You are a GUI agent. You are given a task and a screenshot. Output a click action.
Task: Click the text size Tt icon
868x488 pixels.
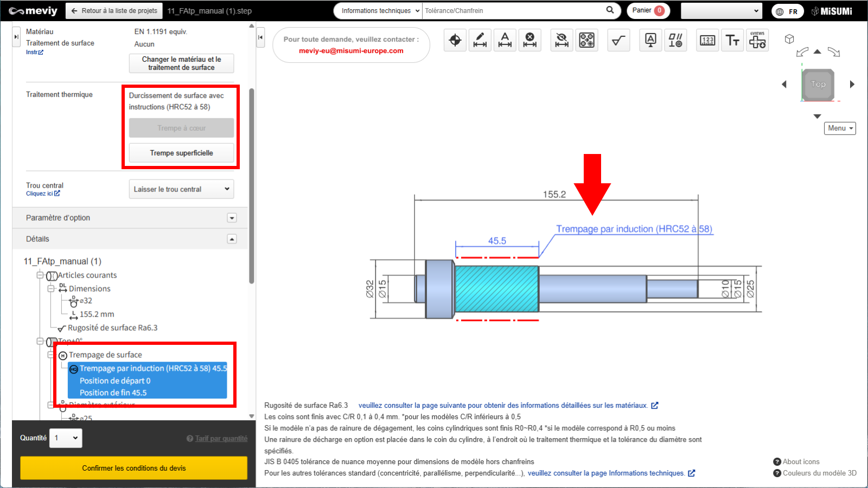pyautogui.click(x=732, y=40)
